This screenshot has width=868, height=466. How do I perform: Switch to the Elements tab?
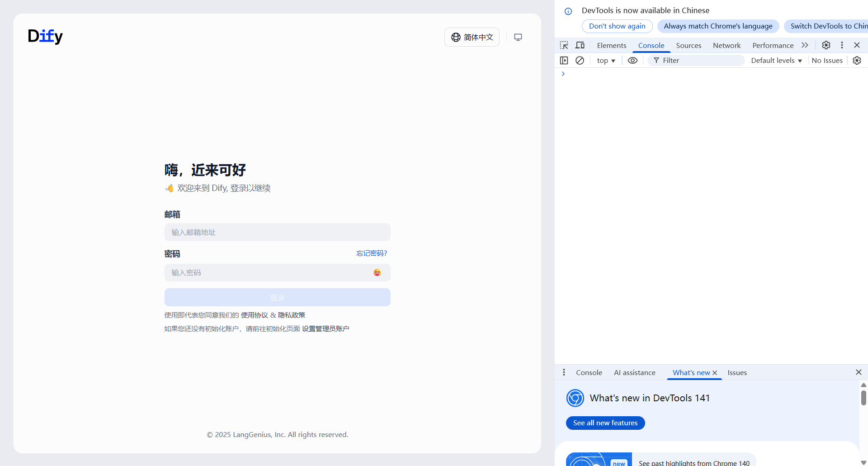coord(612,45)
